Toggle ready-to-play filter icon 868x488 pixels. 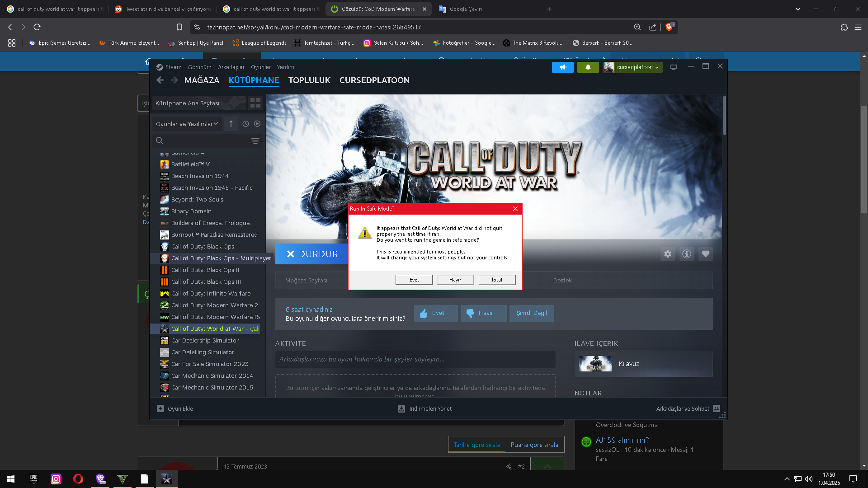(257, 124)
